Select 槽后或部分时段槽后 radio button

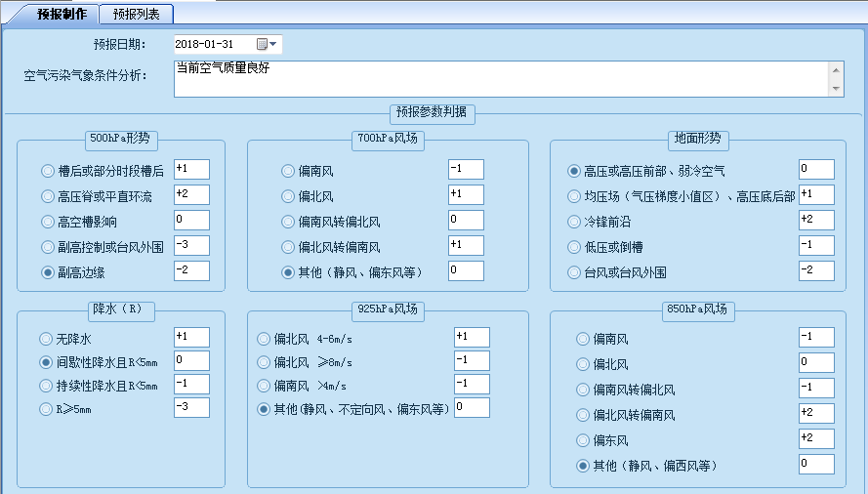coord(48,171)
